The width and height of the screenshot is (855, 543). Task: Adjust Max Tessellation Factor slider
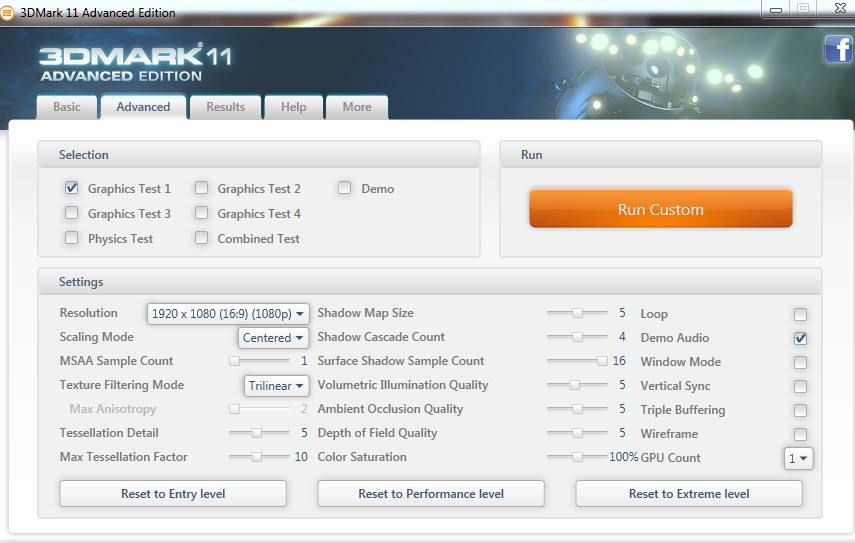point(259,457)
